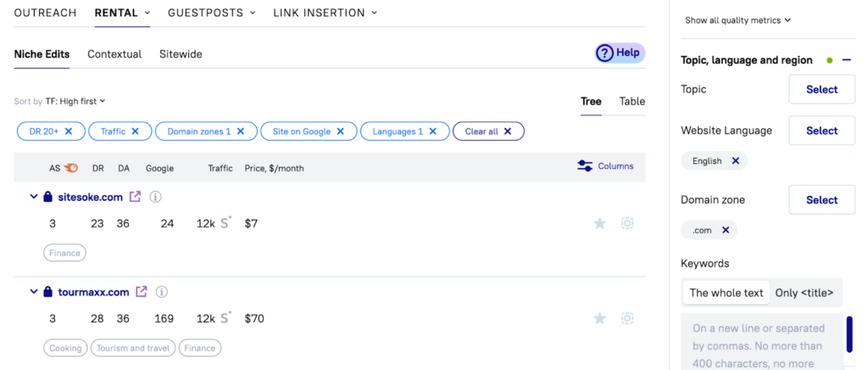The height and width of the screenshot is (370, 868).
Task: Star sitesoke.com as favorite
Action: [599, 223]
